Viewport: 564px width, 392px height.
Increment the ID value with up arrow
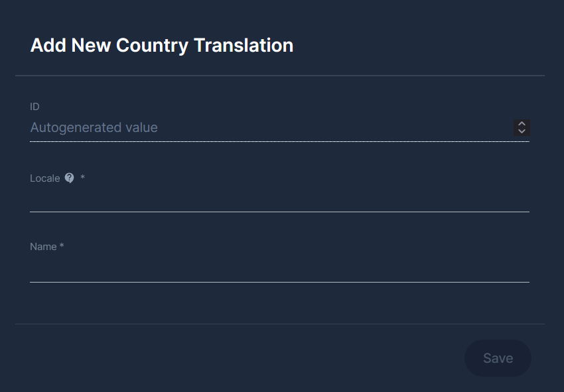pyautogui.click(x=522, y=124)
